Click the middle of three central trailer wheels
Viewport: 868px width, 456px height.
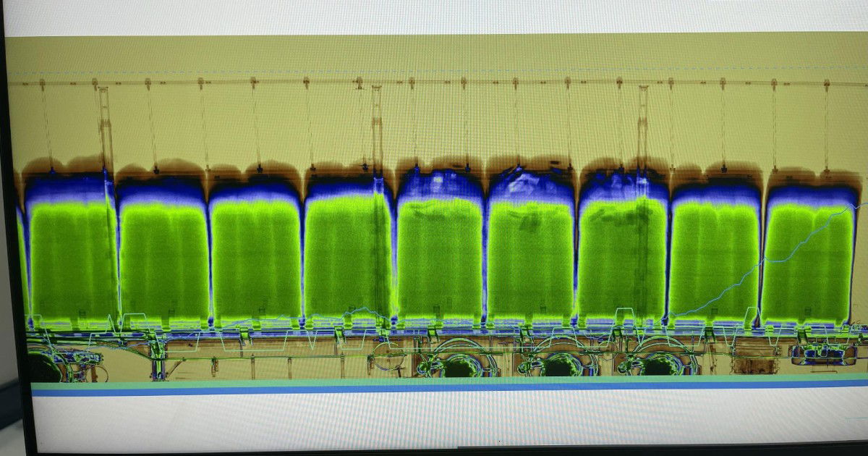click(558, 366)
